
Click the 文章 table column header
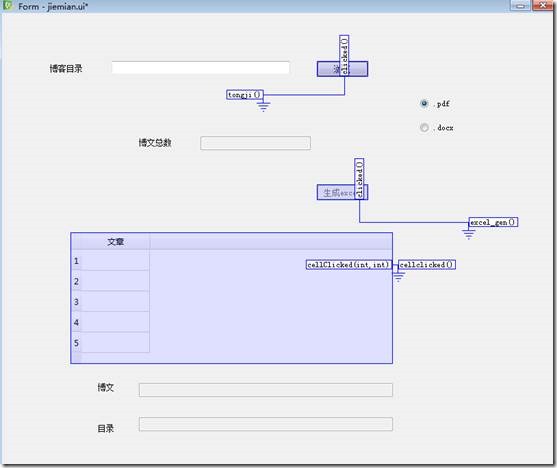115,242
